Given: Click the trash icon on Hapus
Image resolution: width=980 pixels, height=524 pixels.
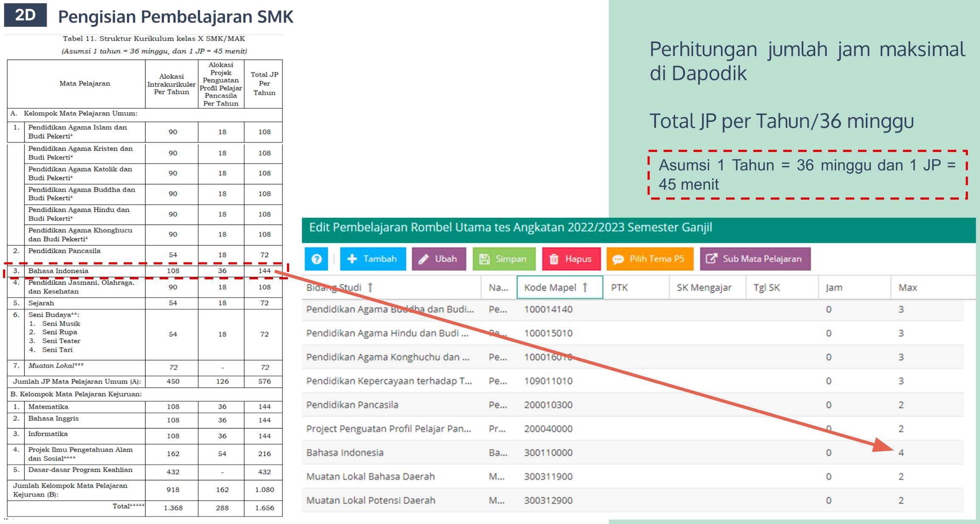Looking at the screenshot, I should 554,259.
